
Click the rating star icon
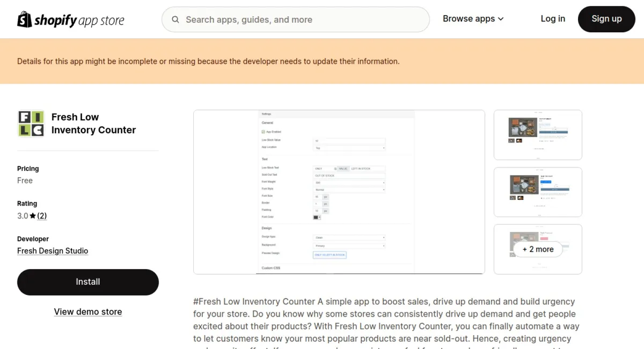coord(33,216)
